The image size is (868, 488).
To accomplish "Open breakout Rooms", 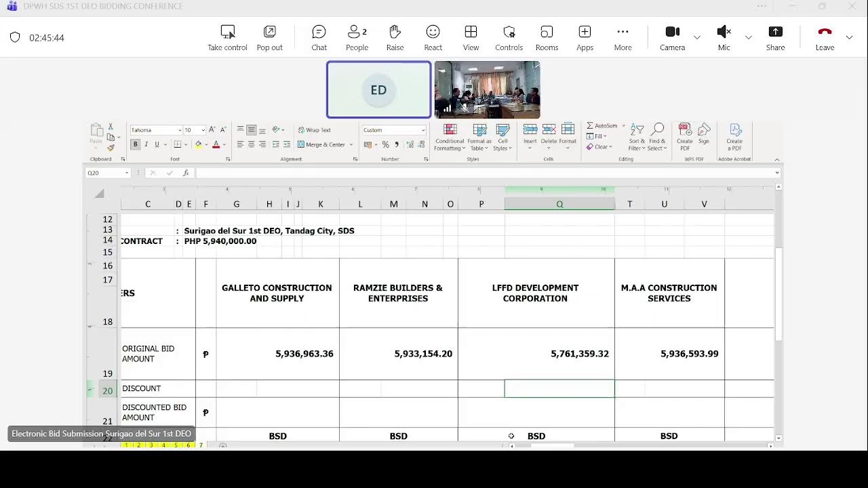I will coord(547,38).
